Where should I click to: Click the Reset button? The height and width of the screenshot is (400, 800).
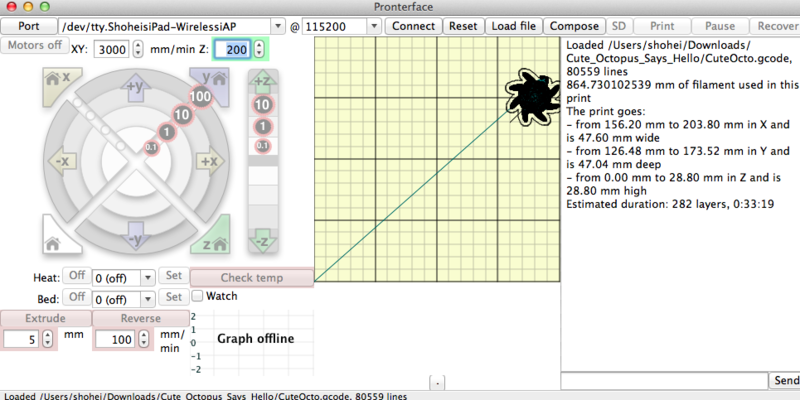pyautogui.click(x=463, y=26)
